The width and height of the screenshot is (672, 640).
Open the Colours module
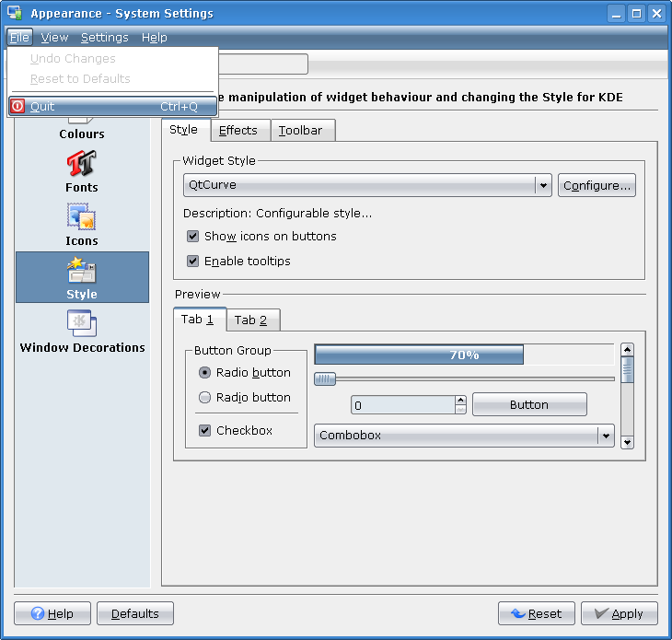(x=81, y=129)
